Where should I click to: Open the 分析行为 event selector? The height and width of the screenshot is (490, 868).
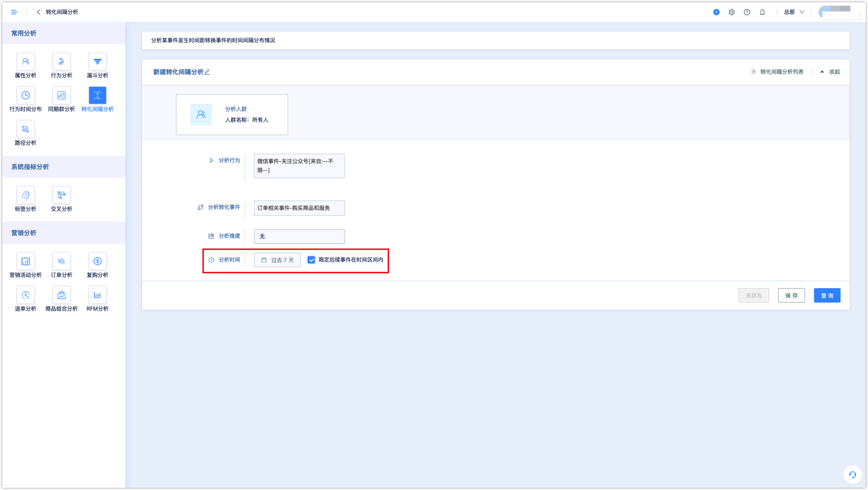click(x=299, y=166)
